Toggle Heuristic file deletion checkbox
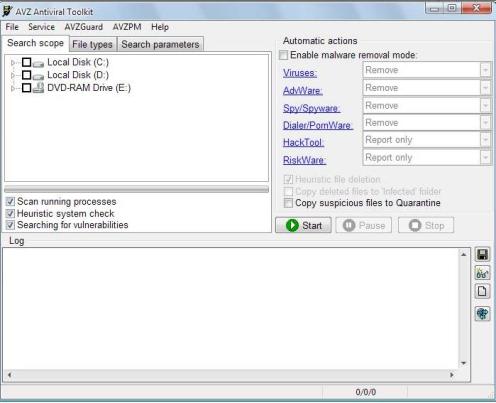This screenshot has height=403, width=496. click(x=288, y=179)
